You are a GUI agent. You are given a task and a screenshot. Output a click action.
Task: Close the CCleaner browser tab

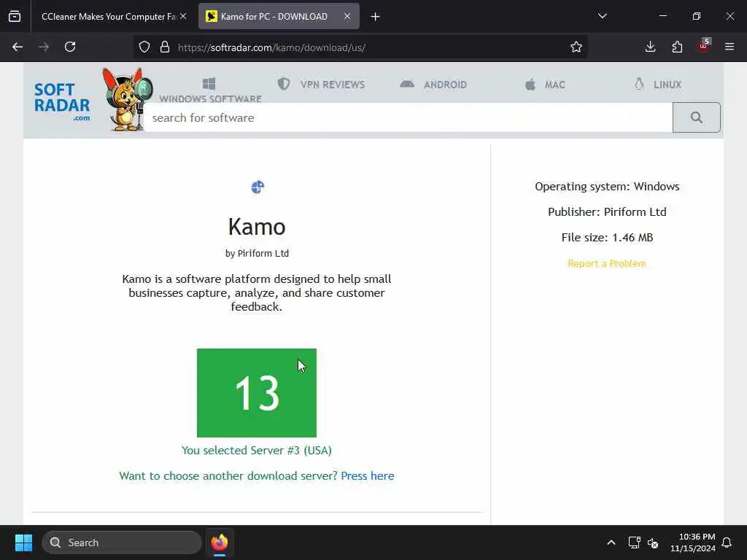click(x=183, y=16)
